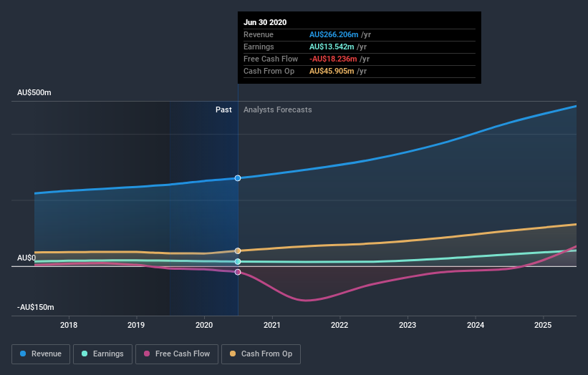Click the AU$45.905m cash from op value

[332, 71]
